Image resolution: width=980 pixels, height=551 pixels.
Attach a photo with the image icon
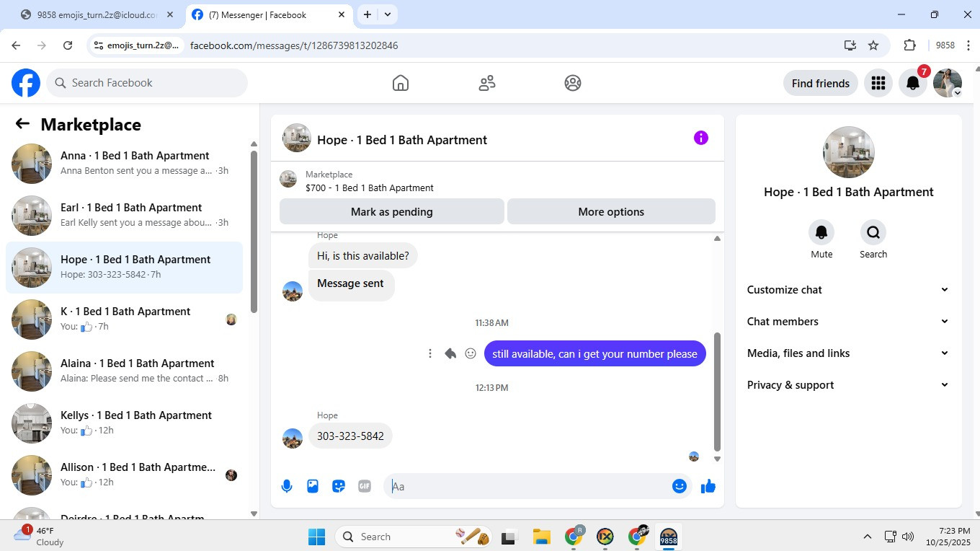pos(313,486)
